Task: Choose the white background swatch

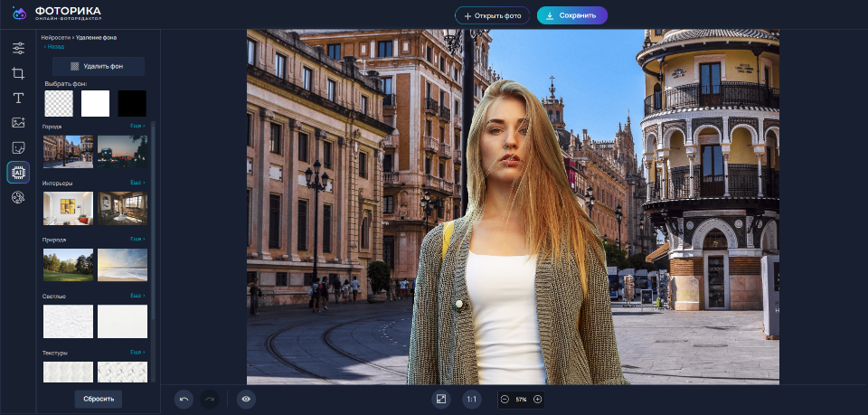Action: 95,103
